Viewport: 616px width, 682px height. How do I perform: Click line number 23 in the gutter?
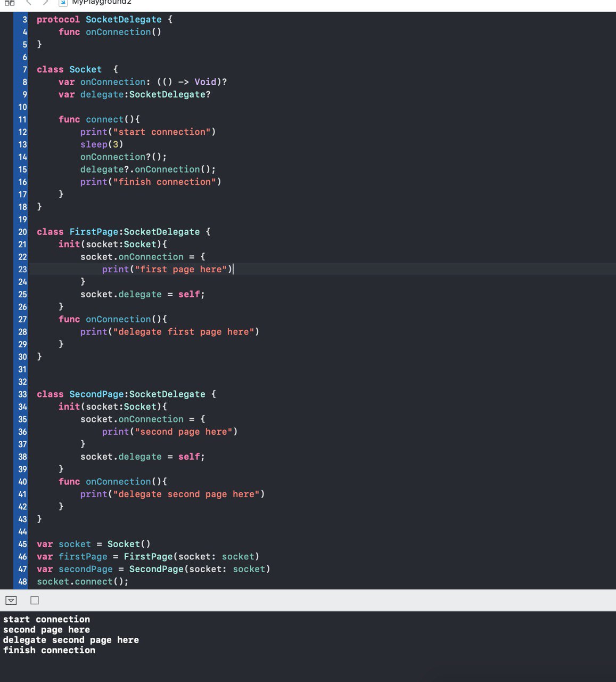tap(22, 270)
